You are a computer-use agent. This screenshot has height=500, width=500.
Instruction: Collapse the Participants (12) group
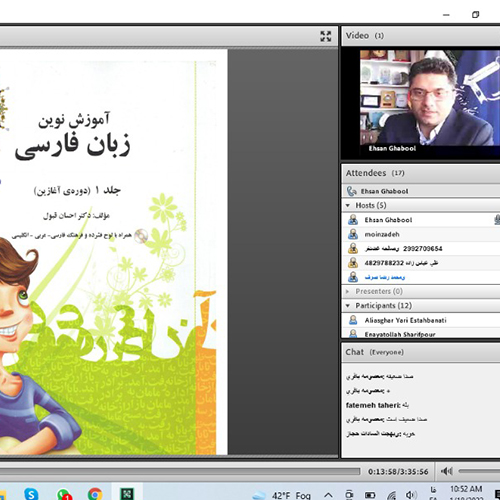coord(348,306)
